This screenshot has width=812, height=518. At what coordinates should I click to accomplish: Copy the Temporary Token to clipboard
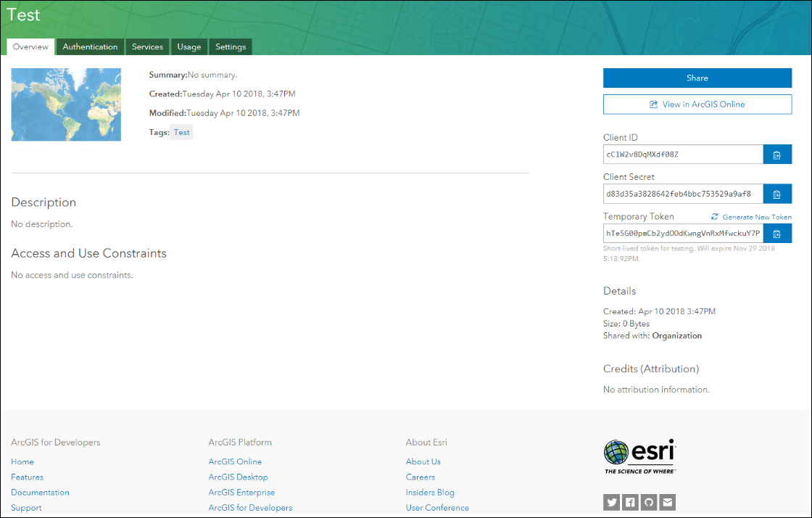(x=776, y=234)
